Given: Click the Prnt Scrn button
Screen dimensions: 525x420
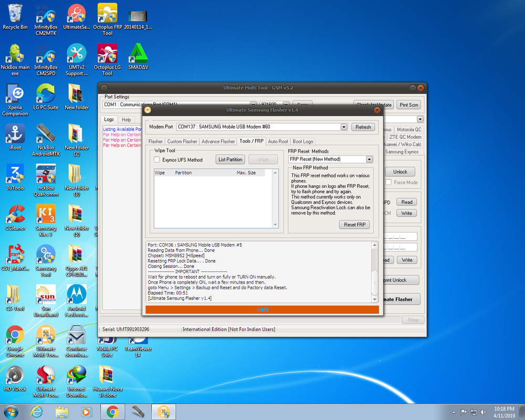Looking at the screenshot, I should pyautogui.click(x=409, y=105).
